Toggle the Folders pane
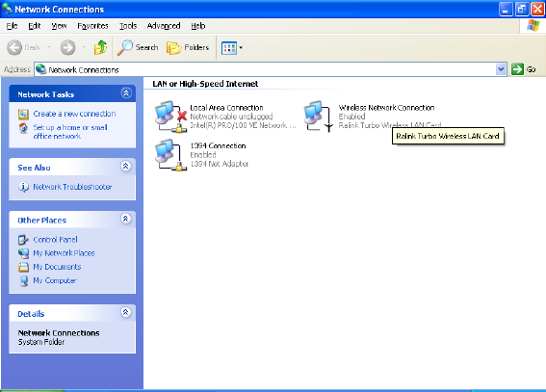This screenshot has width=546, height=392. click(188, 47)
